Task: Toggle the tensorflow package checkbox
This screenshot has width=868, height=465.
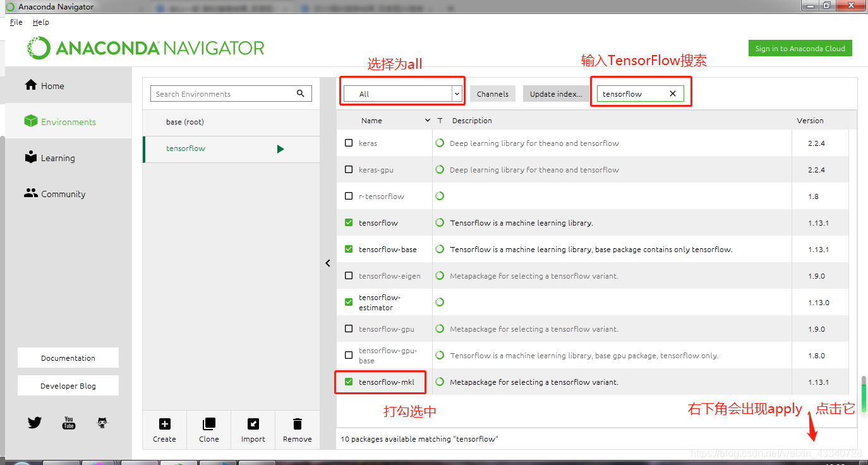Action: (349, 222)
